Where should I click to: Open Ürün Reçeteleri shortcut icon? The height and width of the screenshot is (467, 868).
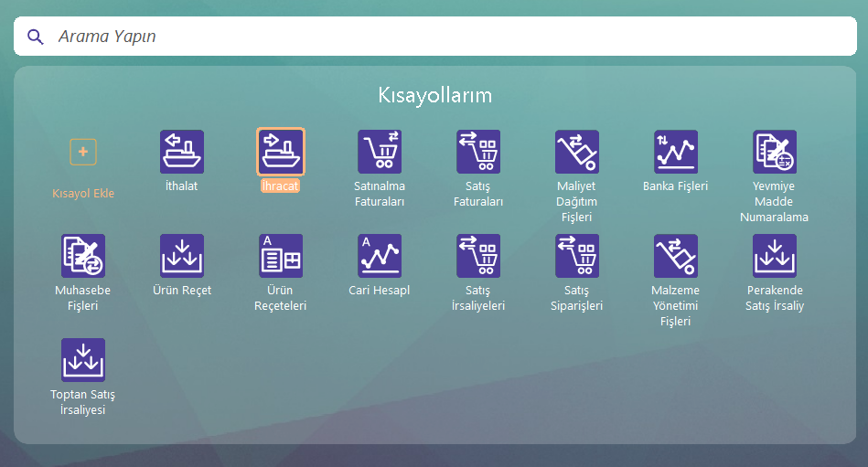click(281, 256)
